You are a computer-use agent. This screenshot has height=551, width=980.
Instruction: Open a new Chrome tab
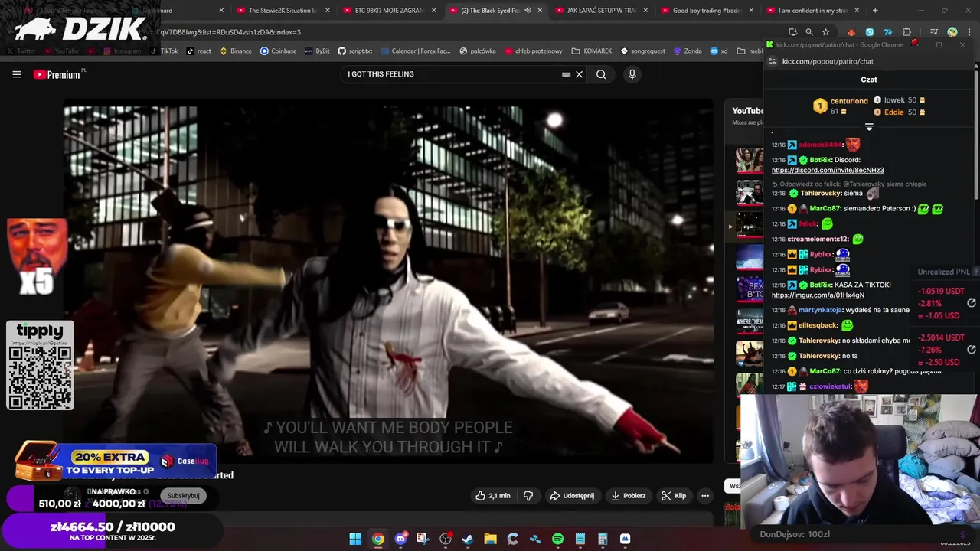[x=875, y=11]
